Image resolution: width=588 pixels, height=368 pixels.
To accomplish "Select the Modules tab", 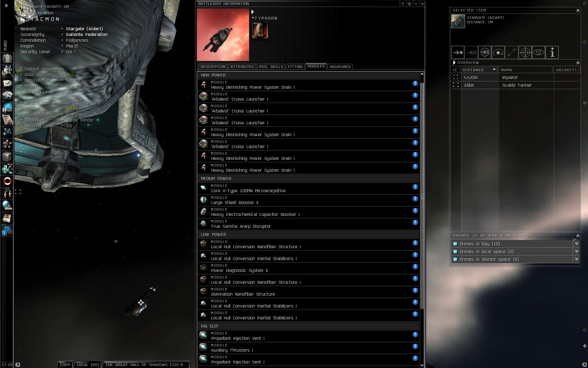I will [x=316, y=66].
